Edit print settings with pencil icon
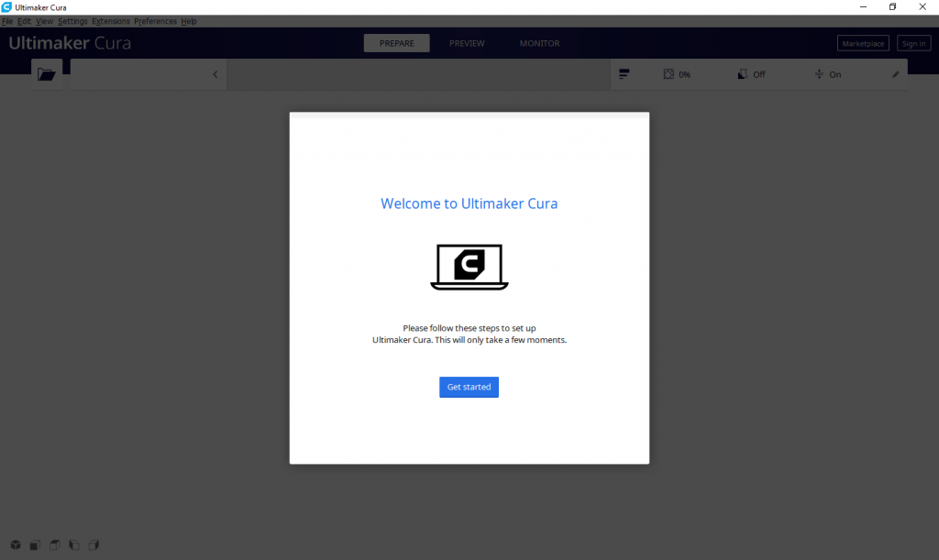 tap(895, 74)
